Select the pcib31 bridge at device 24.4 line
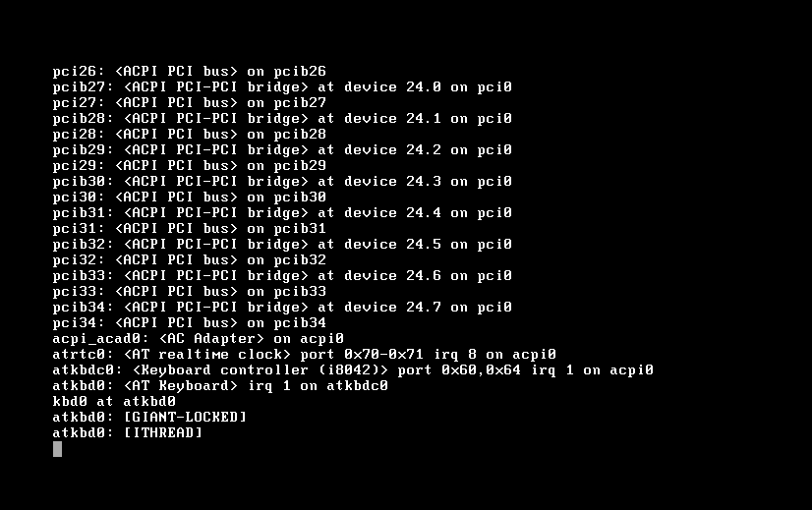 tap(282, 213)
